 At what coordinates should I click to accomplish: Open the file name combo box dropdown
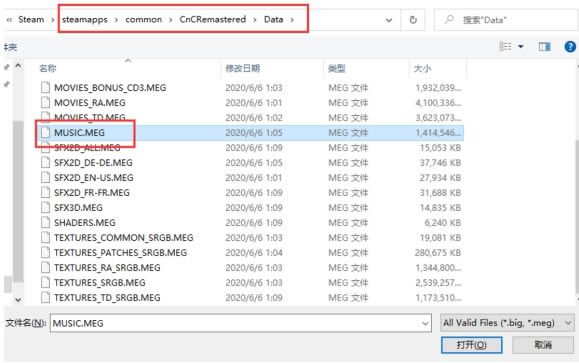(x=425, y=323)
